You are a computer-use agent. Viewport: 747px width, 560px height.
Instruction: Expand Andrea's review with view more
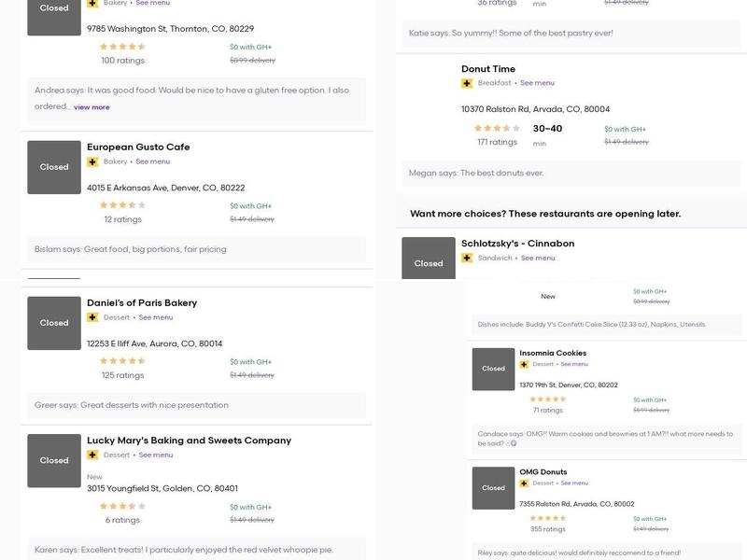[x=92, y=107]
